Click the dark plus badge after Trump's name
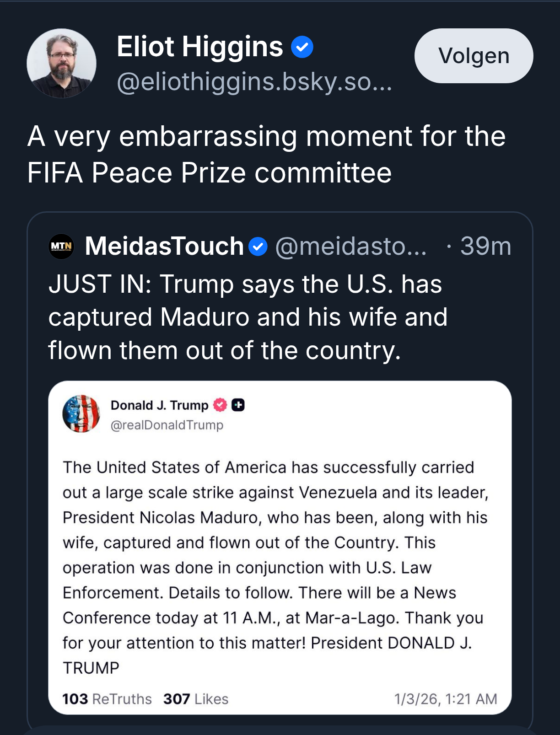This screenshot has height=735, width=560. point(238,405)
